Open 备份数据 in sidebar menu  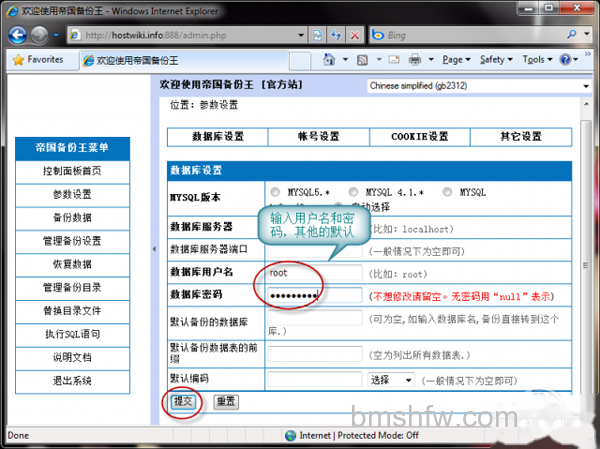coord(72,218)
